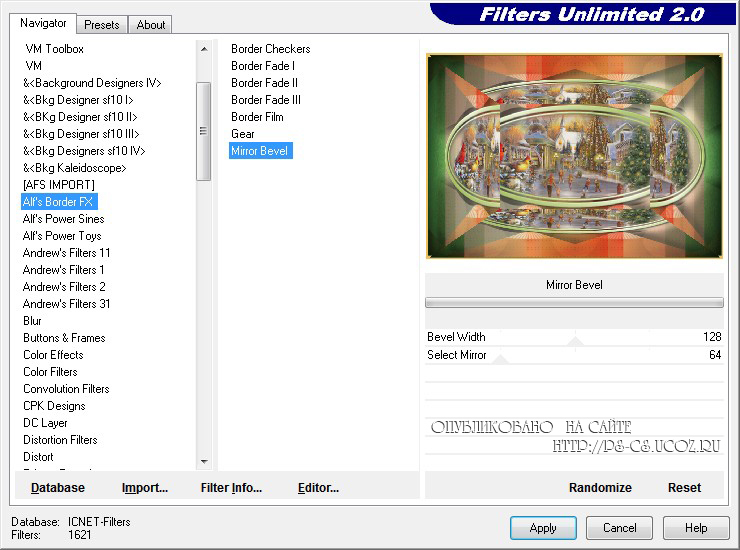740x550 pixels.
Task: Select Alf's Border FX category
Action: [x=59, y=202]
